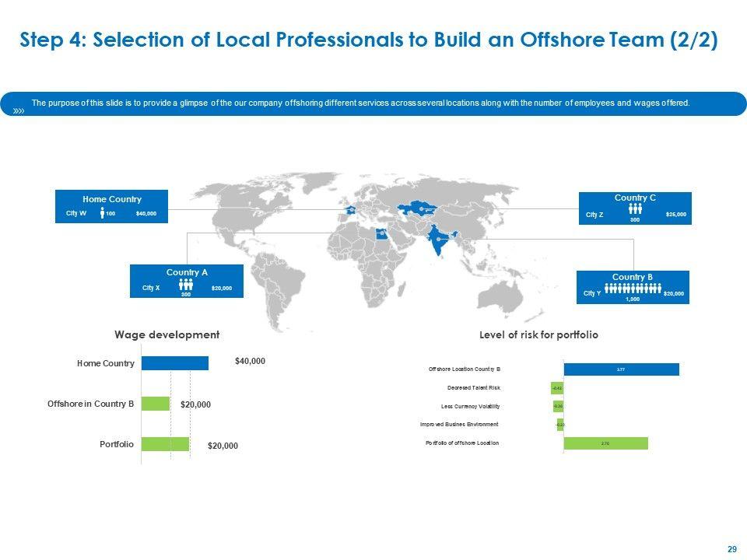This screenshot has width=747, height=560.
Task: Click the three-person icon in Country C box
Action: point(635,209)
